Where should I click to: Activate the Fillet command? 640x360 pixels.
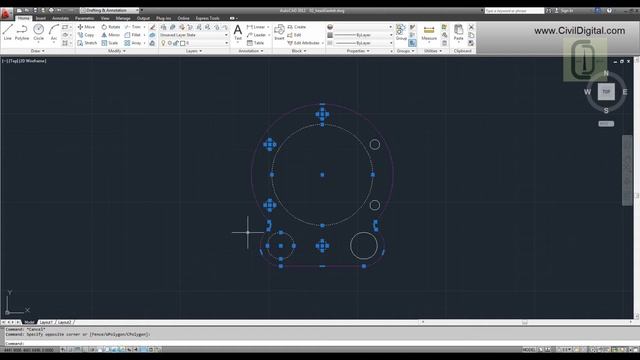click(x=133, y=35)
